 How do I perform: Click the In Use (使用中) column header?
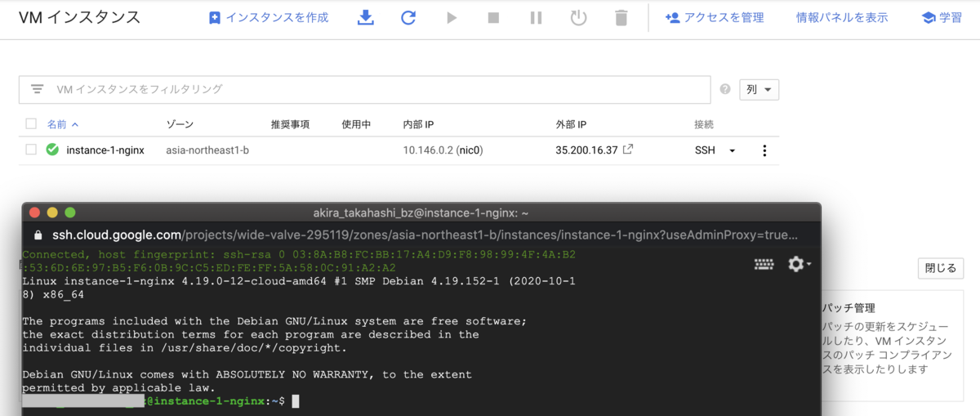356,124
